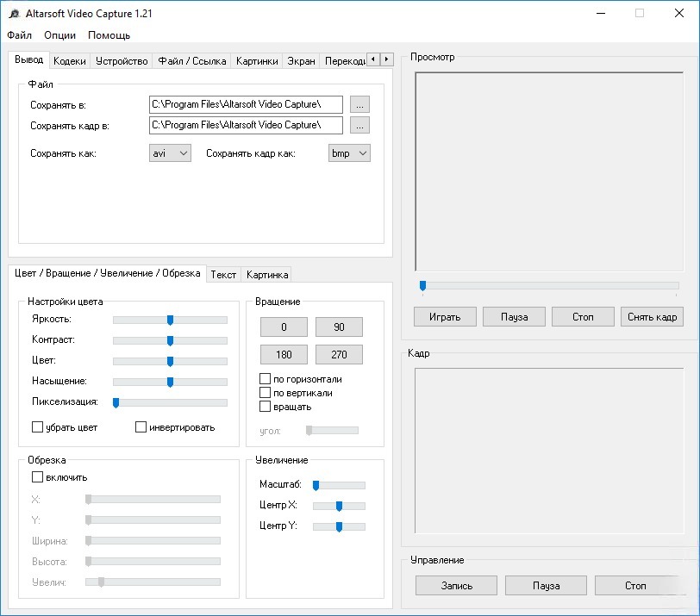This screenshot has width=700, height=616.
Task: Click the Altarsoft app icon in title bar
Action: [x=15, y=14]
